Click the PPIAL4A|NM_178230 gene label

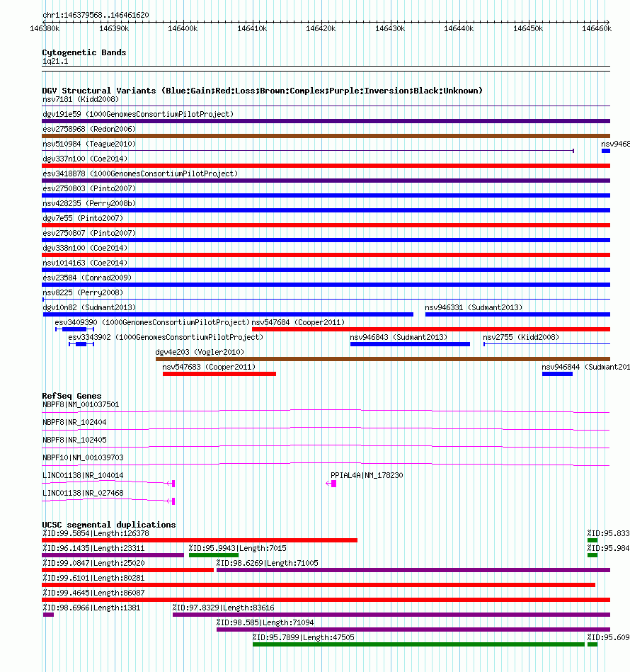click(x=367, y=475)
